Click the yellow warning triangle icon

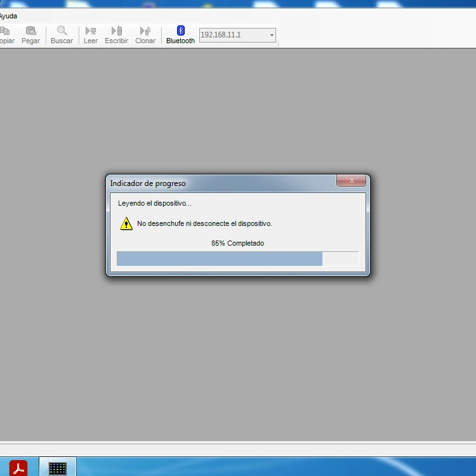click(x=126, y=224)
